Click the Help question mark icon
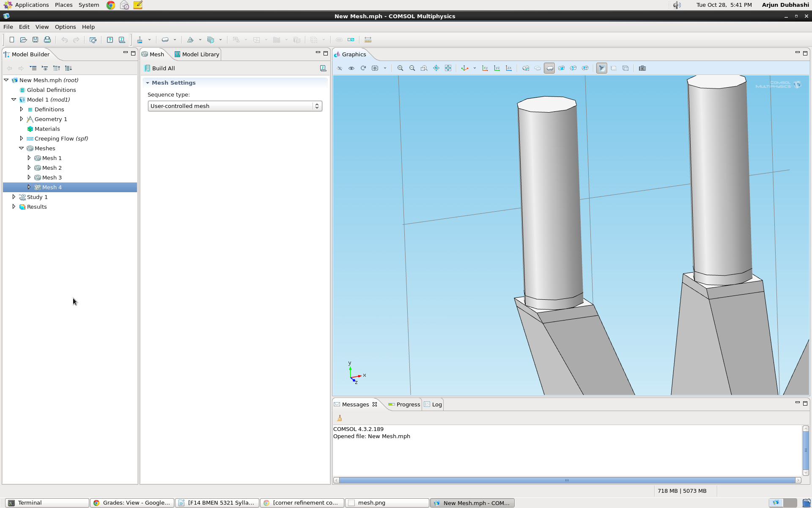Image resolution: width=812 pixels, height=508 pixels. pyautogui.click(x=110, y=40)
